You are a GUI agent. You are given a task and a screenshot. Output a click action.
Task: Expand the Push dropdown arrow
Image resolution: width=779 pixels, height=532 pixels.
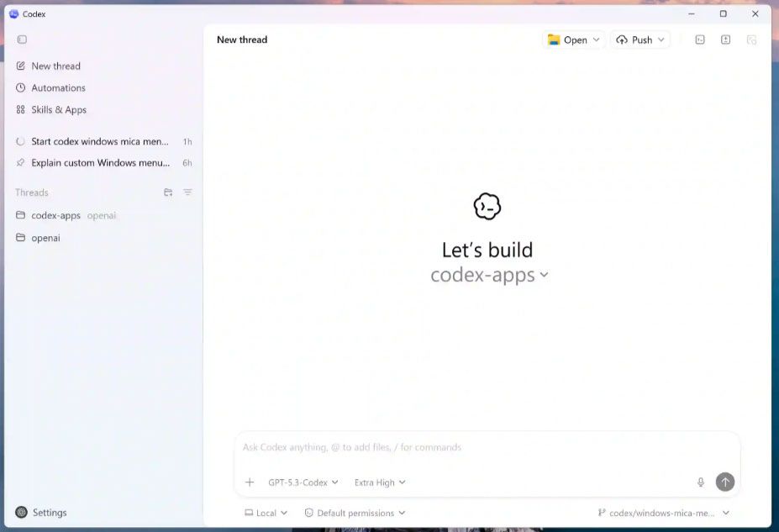tap(661, 40)
